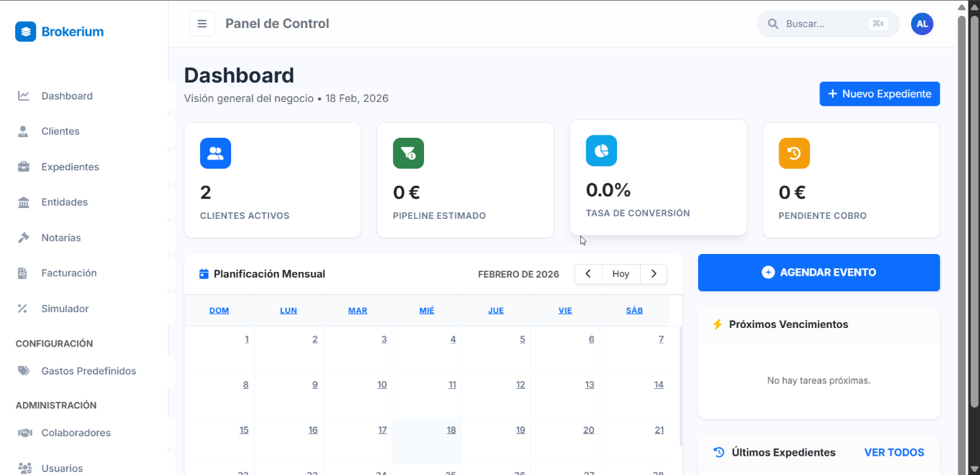The height and width of the screenshot is (475, 980).
Task: Click the Clientes Activos card
Action: tap(273, 180)
